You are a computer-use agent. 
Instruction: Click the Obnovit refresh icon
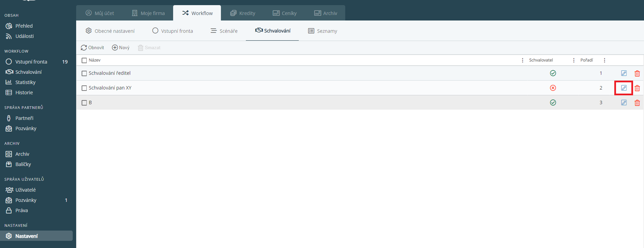point(84,48)
